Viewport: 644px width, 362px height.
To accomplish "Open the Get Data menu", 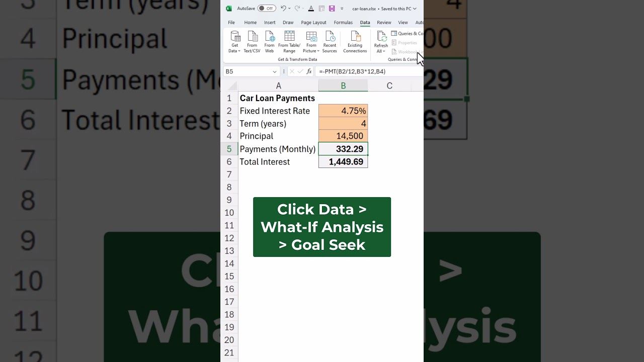I will pyautogui.click(x=235, y=42).
